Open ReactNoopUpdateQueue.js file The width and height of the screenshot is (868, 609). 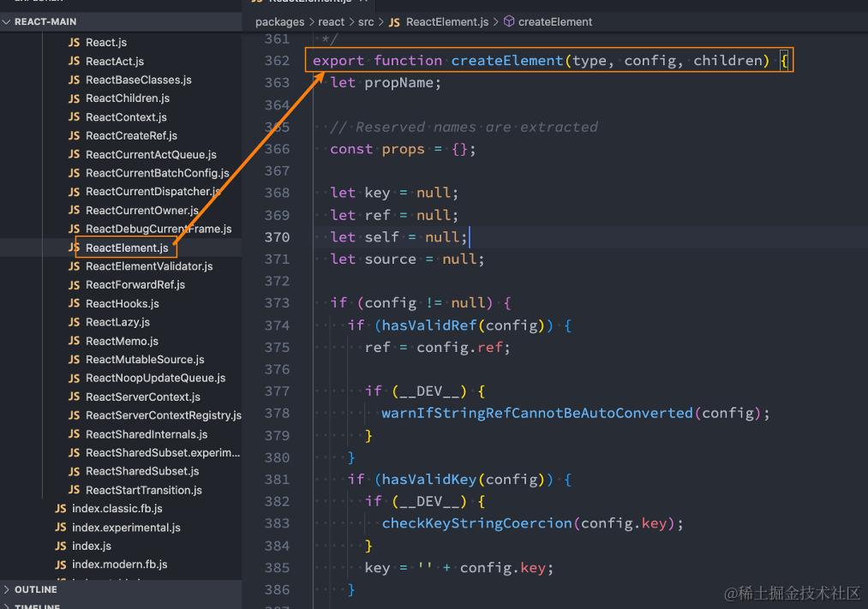[156, 378]
